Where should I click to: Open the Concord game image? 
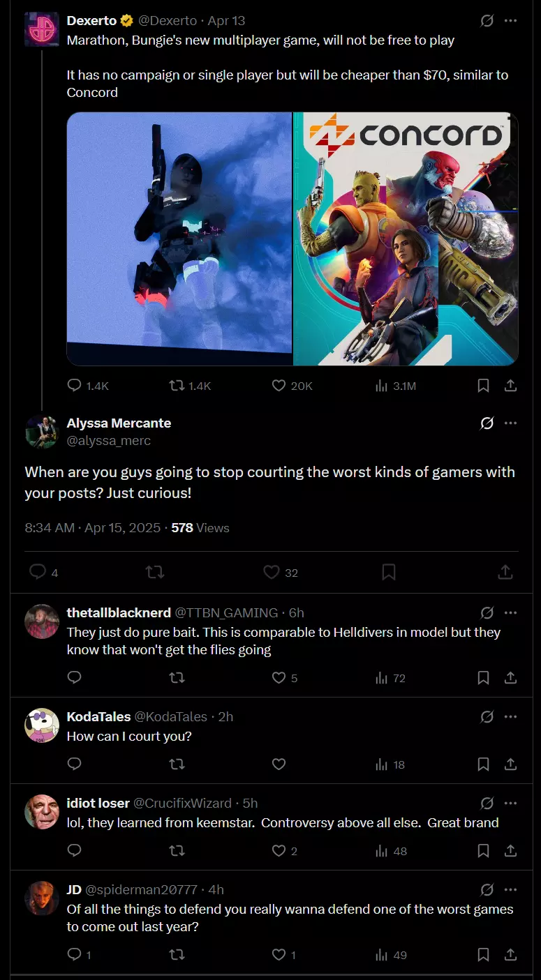click(406, 239)
